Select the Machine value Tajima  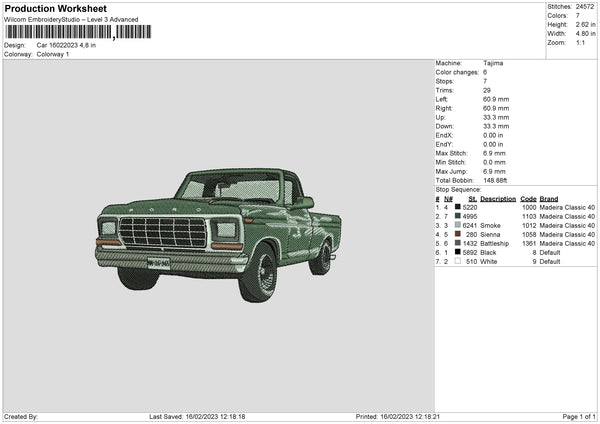coord(493,62)
